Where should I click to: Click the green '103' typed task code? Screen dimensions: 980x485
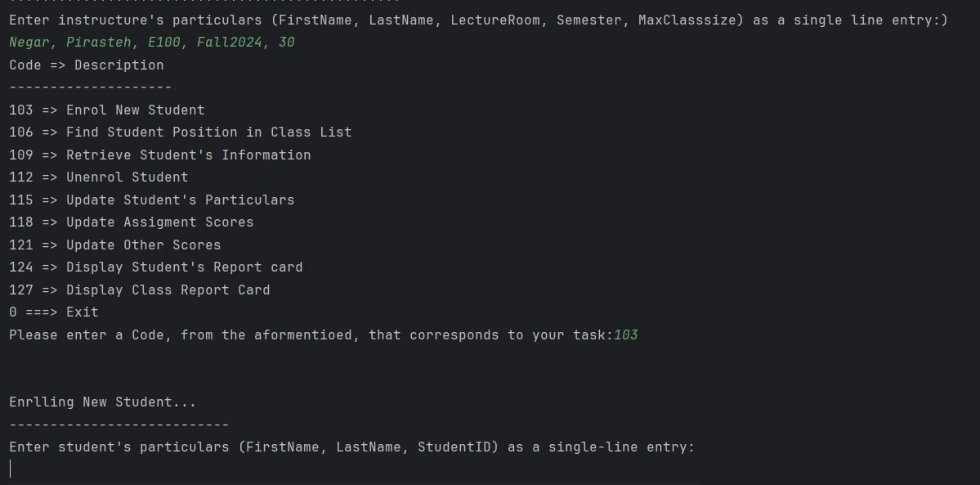point(625,335)
